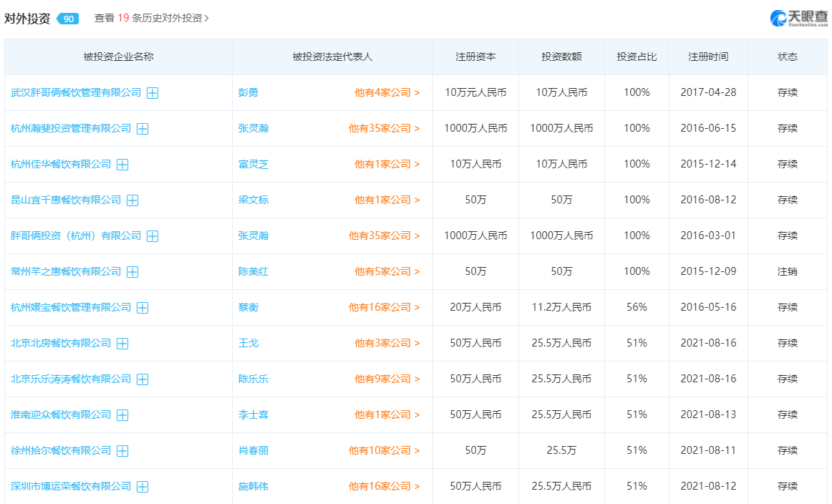Expand plus icon beside 常州芊之惠餐饮有限公司
This screenshot has width=832, height=504.
[132, 272]
